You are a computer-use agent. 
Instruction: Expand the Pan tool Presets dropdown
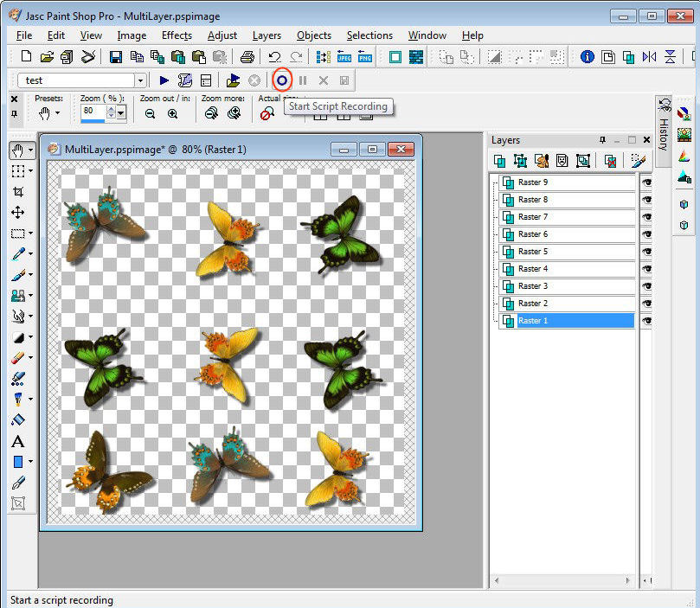pyautogui.click(x=58, y=113)
